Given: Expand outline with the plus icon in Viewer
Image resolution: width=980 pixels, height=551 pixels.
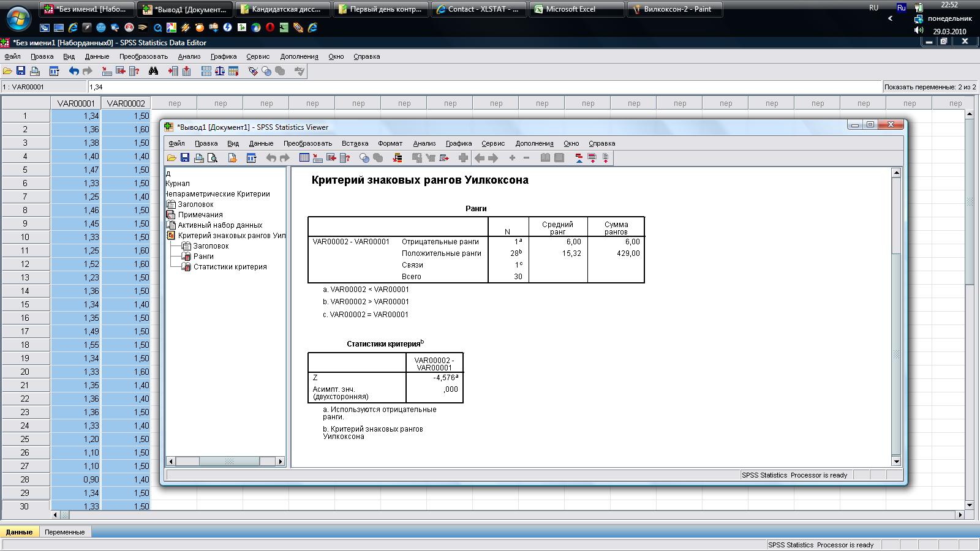Looking at the screenshot, I should [512, 158].
